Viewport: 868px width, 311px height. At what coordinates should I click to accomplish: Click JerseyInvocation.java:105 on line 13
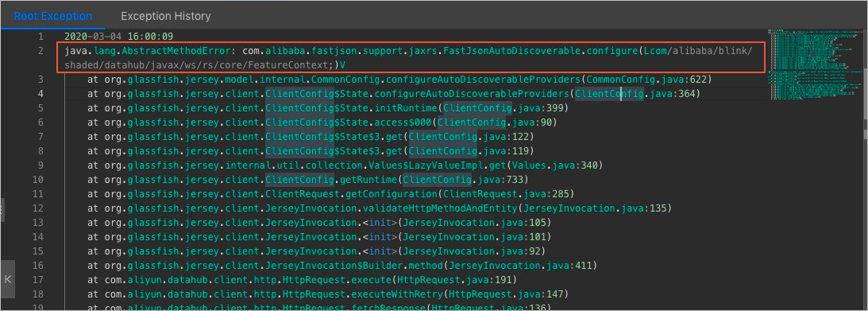click(x=473, y=223)
